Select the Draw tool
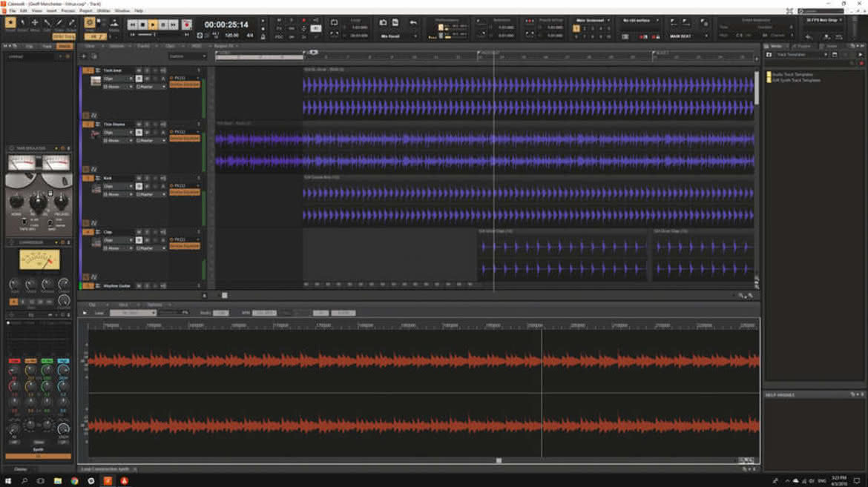868x487 pixels. pyautogui.click(x=59, y=23)
